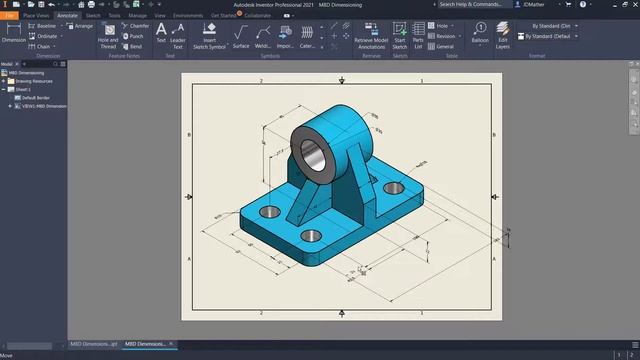Image resolution: width=640 pixels, height=360 pixels.
Task: Place a Balloon annotation
Action: [x=480, y=33]
